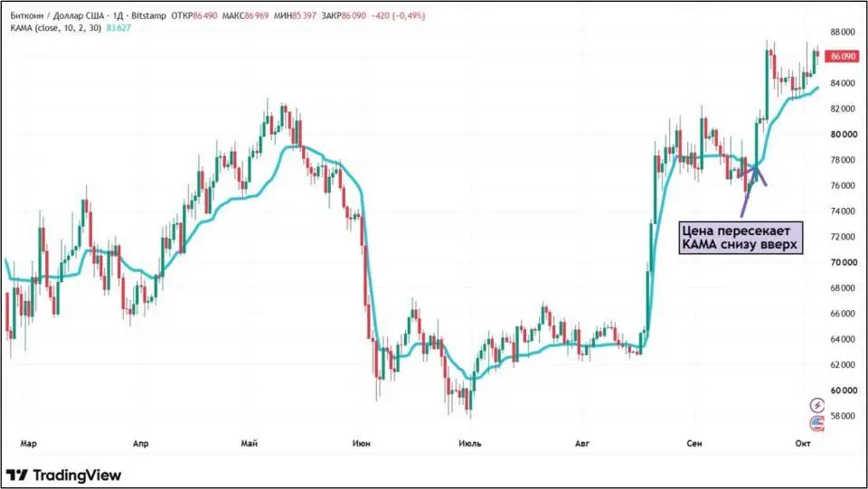Click the lightning bolt icon near price axis
868x489 pixels.
(x=817, y=406)
